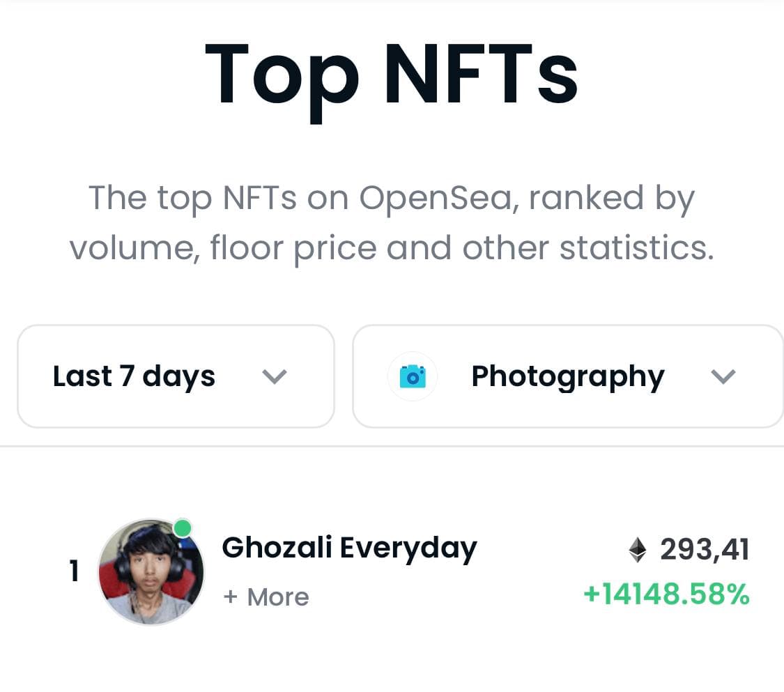Image resolution: width=784 pixels, height=692 pixels.
Task: Click the blue camera Photography category icon
Action: [413, 376]
